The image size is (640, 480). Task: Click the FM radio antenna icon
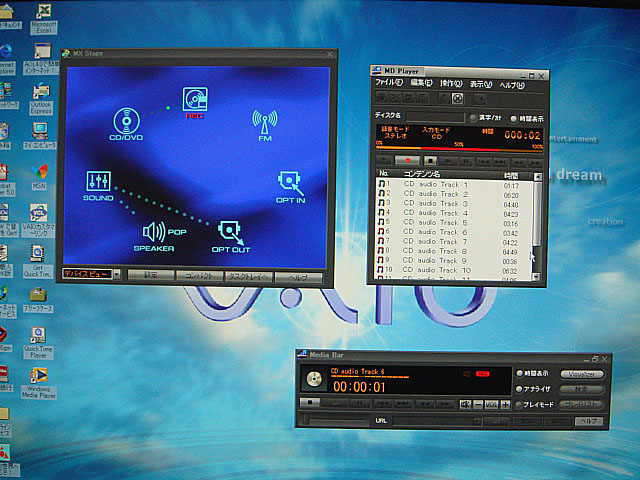coord(264,123)
